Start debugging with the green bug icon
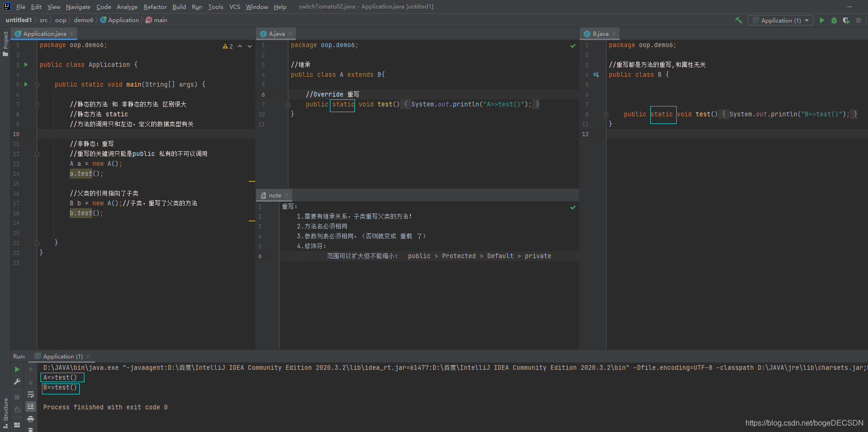 coord(834,20)
